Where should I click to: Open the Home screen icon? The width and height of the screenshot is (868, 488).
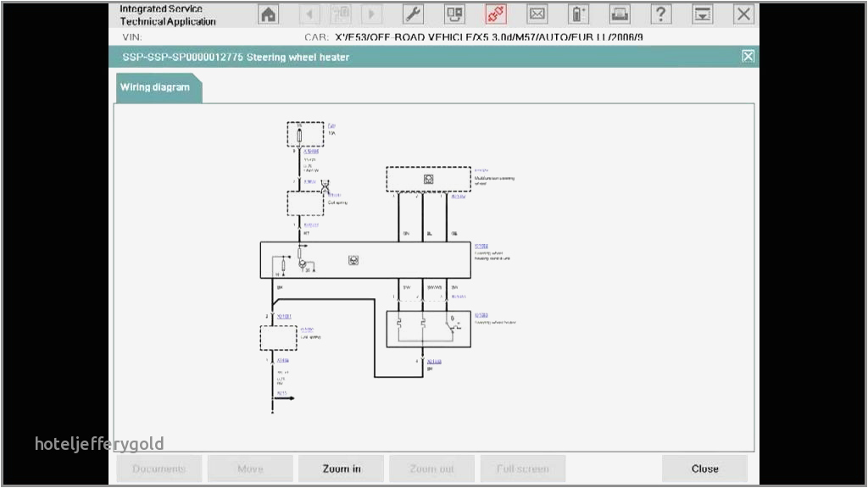268,14
